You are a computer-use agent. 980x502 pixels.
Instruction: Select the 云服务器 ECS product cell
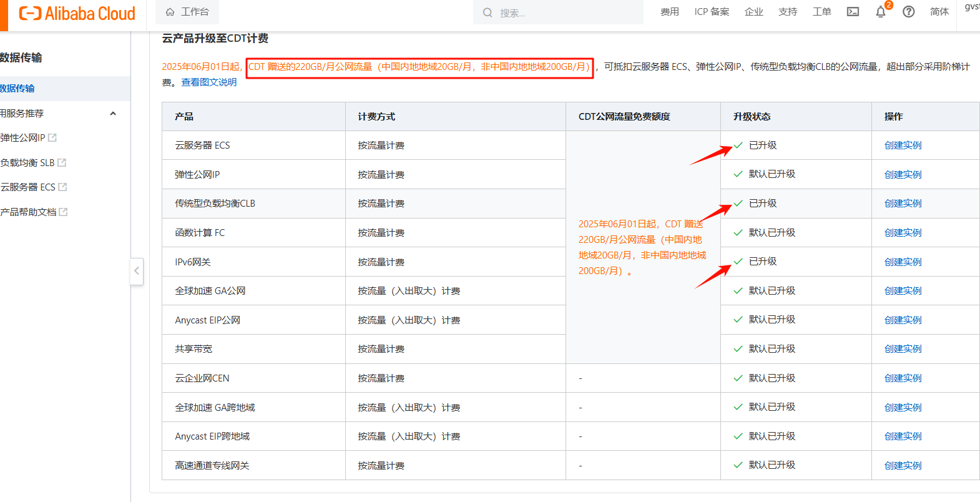tap(253, 145)
